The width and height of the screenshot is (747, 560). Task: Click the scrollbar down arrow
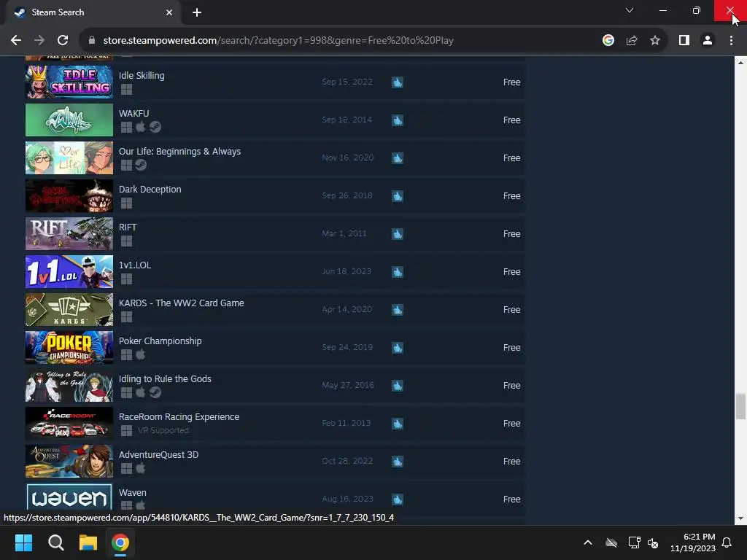tap(740, 518)
